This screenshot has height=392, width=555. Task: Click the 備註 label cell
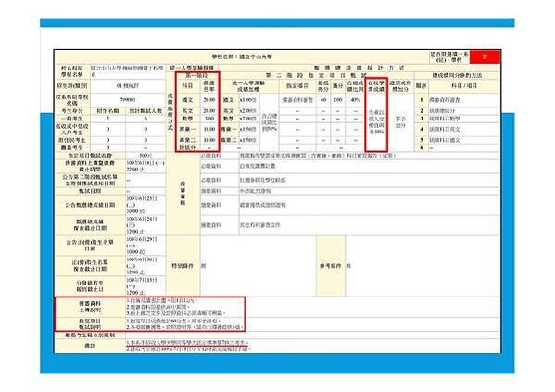tap(90, 346)
